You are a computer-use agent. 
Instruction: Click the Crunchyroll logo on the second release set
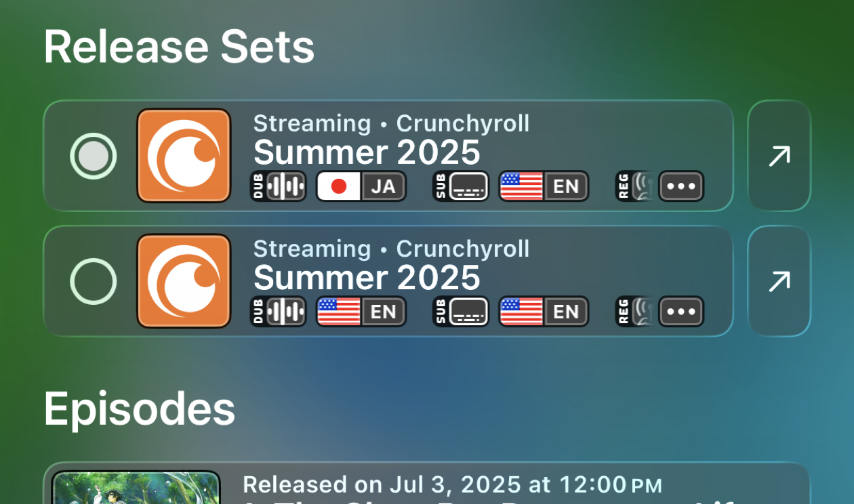coord(183,281)
